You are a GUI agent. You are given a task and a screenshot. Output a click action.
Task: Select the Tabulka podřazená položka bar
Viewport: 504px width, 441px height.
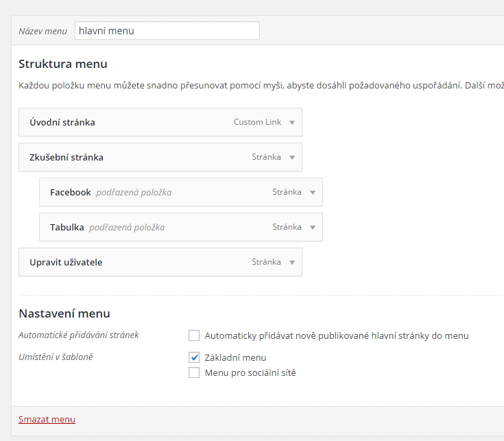tap(181, 227)
